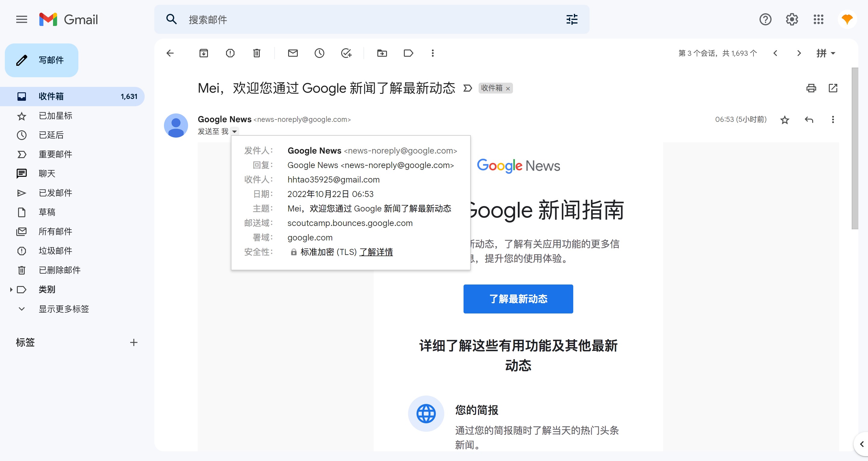Click the 您的简报 globe icon
868x461 pixels.
click(426, 413)
